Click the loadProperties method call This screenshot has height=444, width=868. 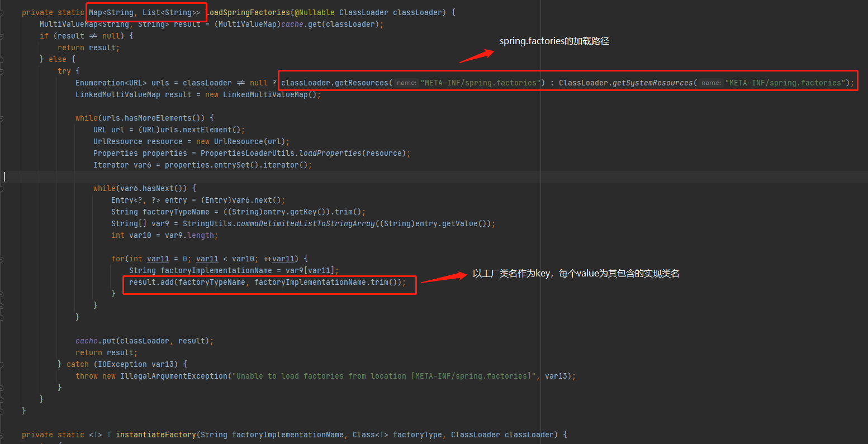point(330,153)
